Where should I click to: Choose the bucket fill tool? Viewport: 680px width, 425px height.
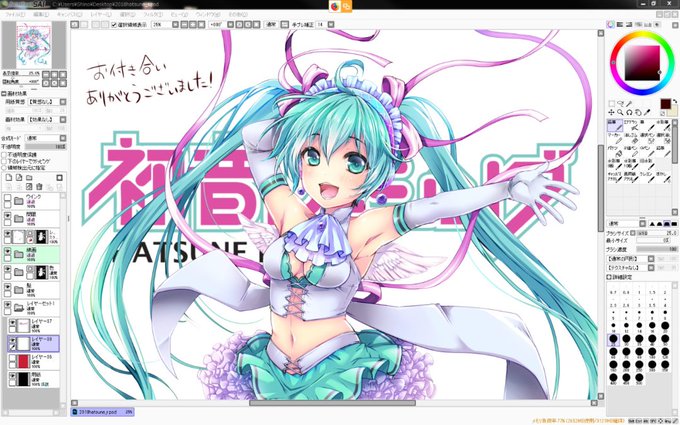click(615, 151)
